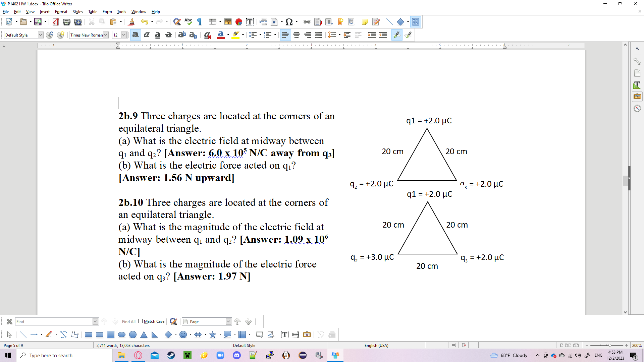Click Find All in the search bar
Screen dimensions: 644x362
128,321
